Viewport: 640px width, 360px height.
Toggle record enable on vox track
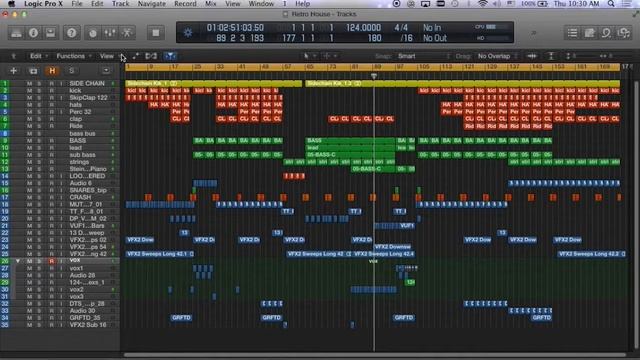[x=51, y=261]
